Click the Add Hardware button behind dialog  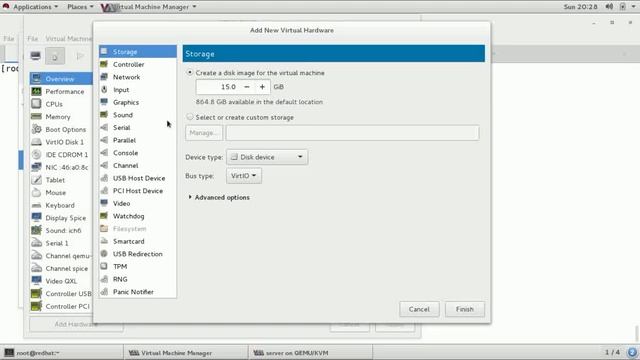[x=76, y=324]
